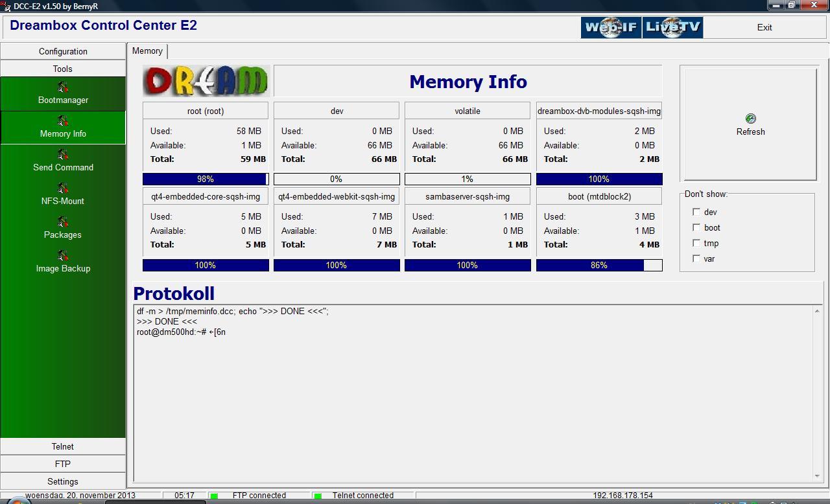Open the Web-IF banner button
Image resolution: width=830 pixels, height=504 pixels.
611,27
